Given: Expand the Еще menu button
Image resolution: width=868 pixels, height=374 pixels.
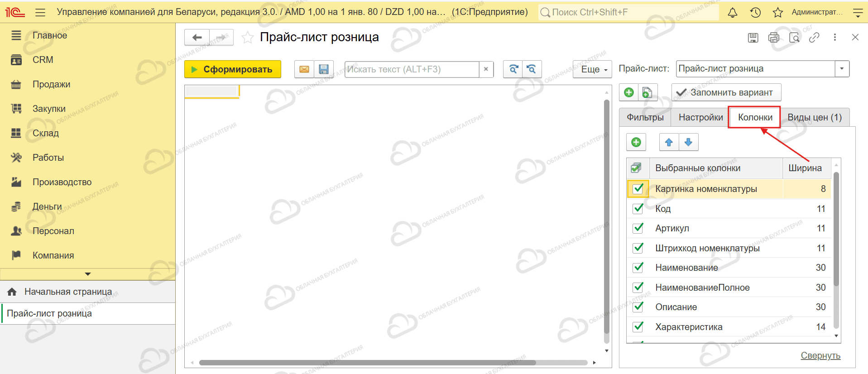Looking at the screenshot, I should tap(592, 69).
